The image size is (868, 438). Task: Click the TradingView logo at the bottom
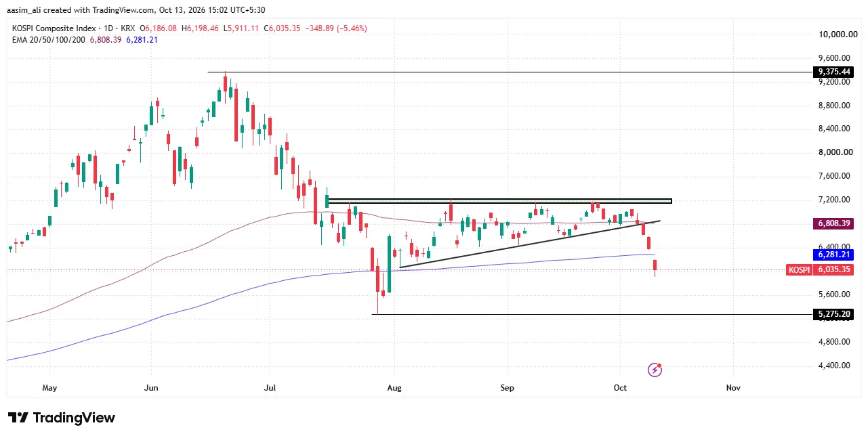[62, 418]
